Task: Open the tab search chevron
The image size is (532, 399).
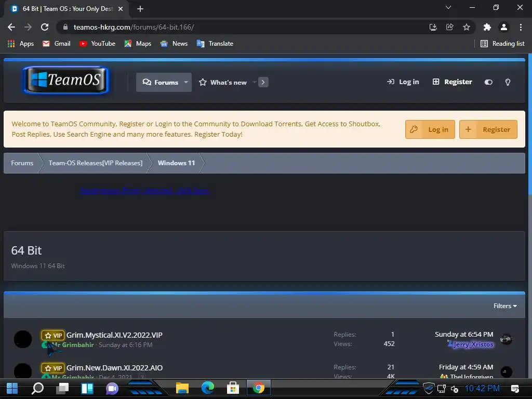Action: [448, 7]
